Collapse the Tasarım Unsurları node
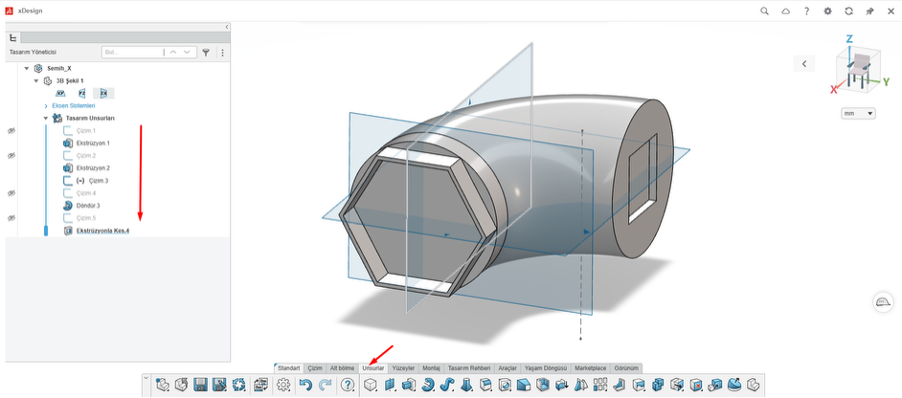The image size is (902, 398). (x=46, y=118)
